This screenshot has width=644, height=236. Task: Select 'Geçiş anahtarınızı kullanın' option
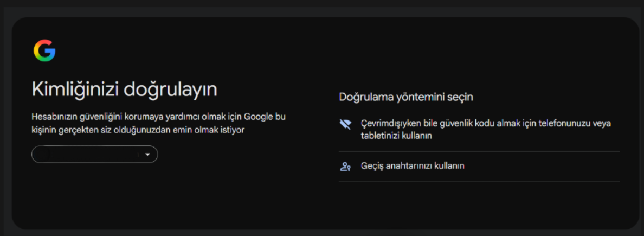click(479, 167)
